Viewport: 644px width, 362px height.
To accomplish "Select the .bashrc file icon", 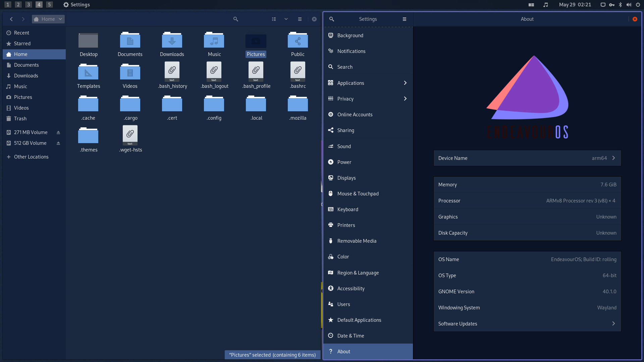I will click(298, 71).
